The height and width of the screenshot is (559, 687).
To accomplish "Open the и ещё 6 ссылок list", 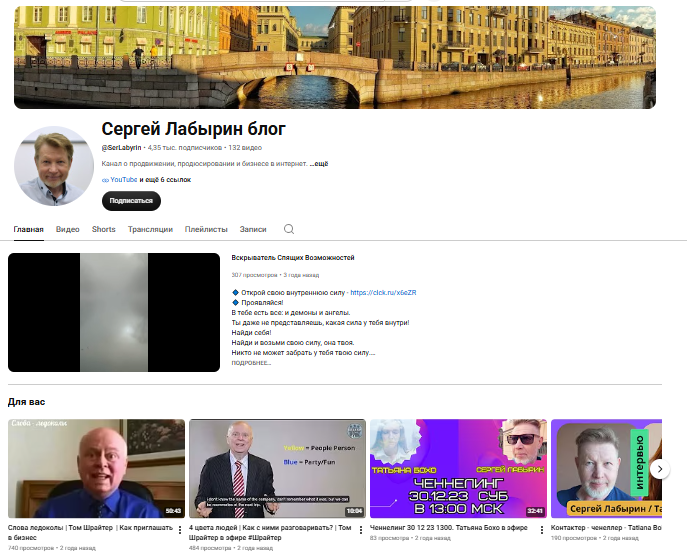I will point(165,180).
